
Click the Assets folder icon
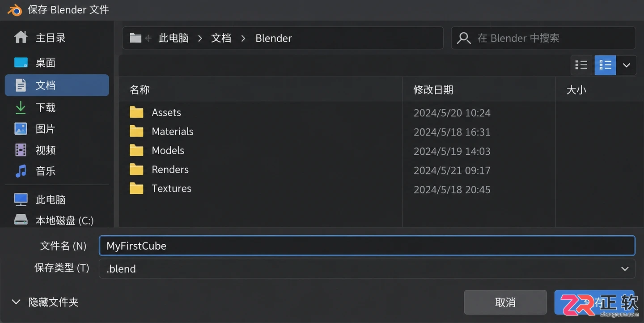136,112
